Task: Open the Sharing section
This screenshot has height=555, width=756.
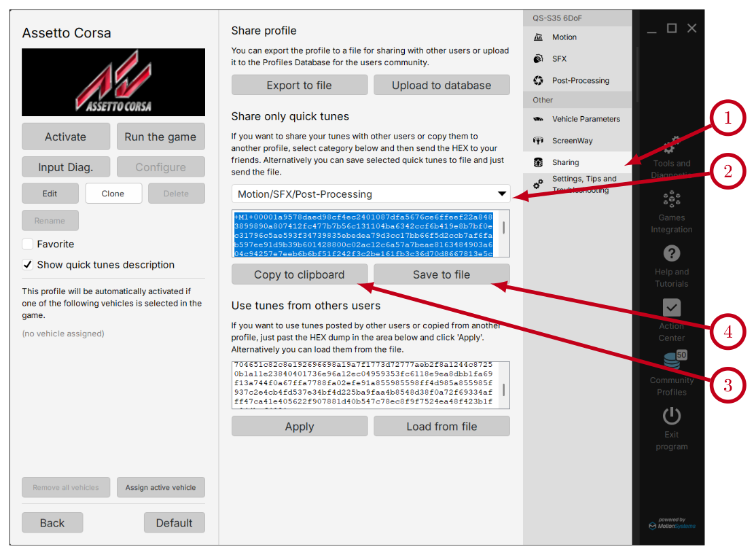Action: [565, 162]
